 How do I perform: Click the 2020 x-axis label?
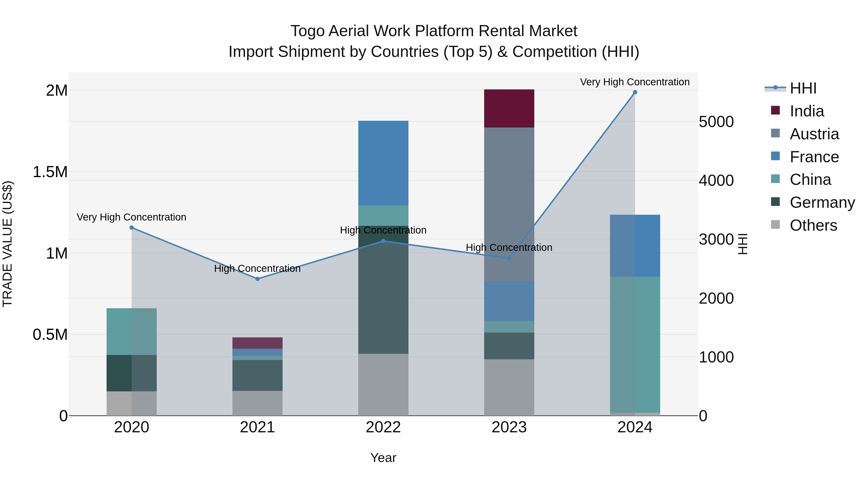pyautogui.click(x=132, y=427)
